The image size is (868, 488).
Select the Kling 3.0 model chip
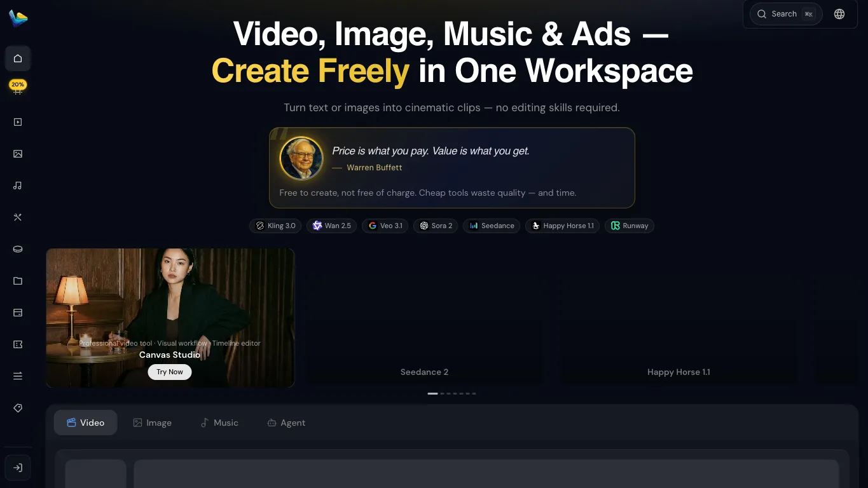point(275,226)
